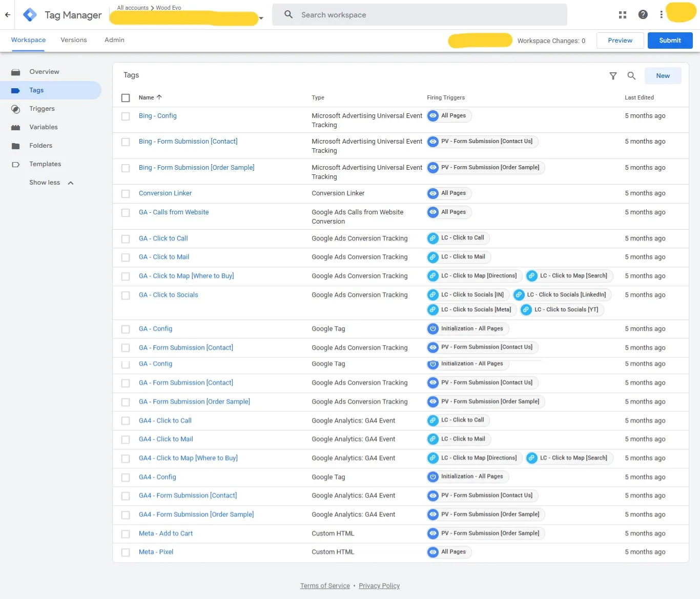Screen dimensions: 700x599
Task: Click the Folders sidebar icon
Action: pos(16,146)
